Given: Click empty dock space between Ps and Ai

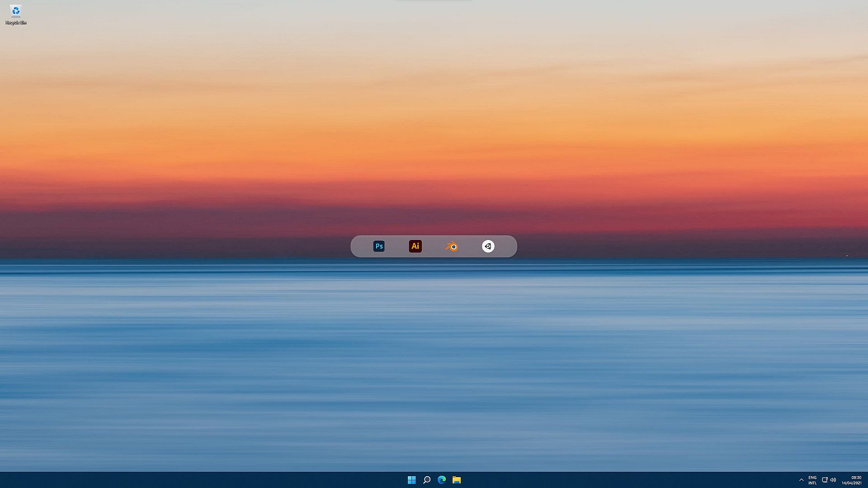Looking at the screenshot, I should (397, 246).
